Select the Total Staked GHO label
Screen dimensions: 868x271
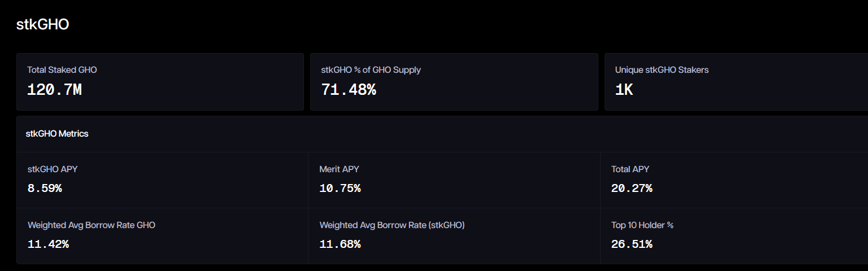point(62,70)
